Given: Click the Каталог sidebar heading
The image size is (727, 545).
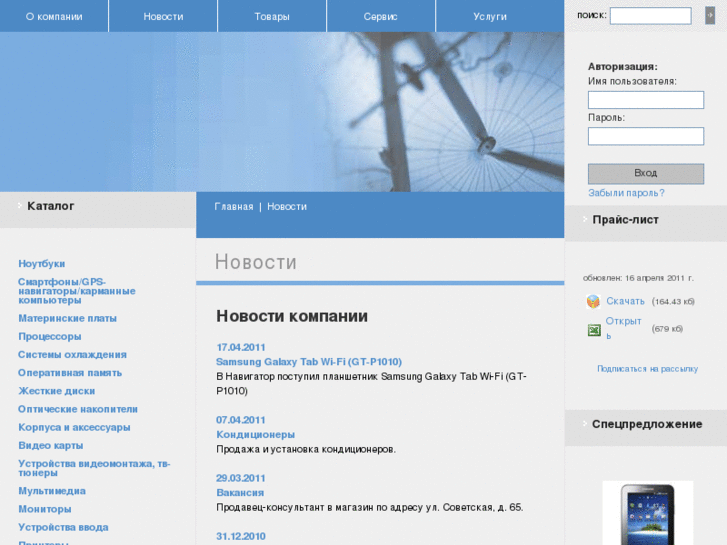Looking at the screenshot, I should click(x=51, y=206).
